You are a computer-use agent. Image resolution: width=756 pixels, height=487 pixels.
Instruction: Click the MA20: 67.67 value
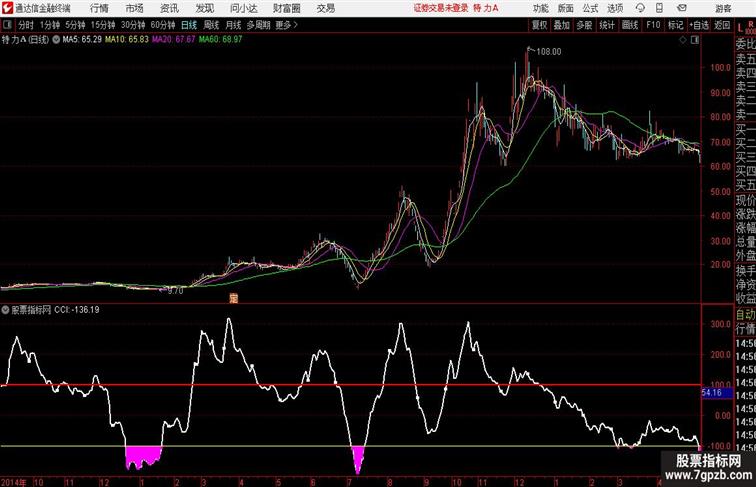[x=174, y=40]
